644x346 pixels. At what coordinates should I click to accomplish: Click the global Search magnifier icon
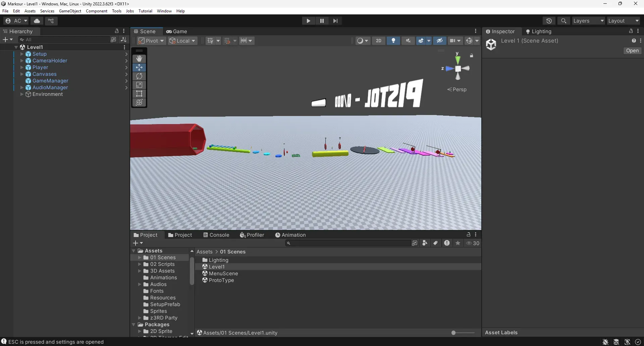coord(563,21)
